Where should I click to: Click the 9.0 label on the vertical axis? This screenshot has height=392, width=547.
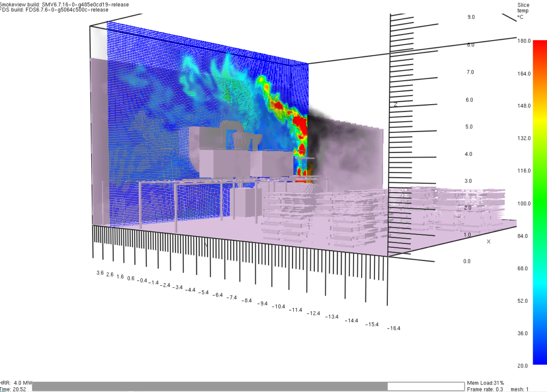click(x=471, y=17)
